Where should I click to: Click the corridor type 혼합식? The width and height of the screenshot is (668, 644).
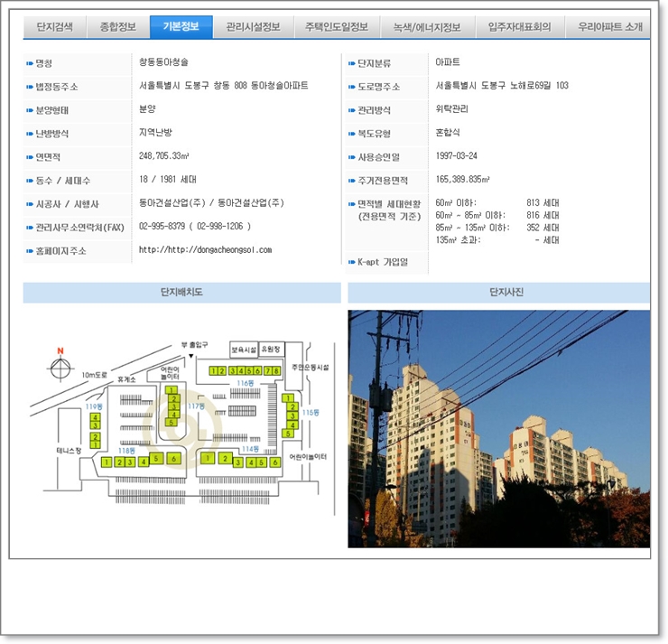point(448,133)
